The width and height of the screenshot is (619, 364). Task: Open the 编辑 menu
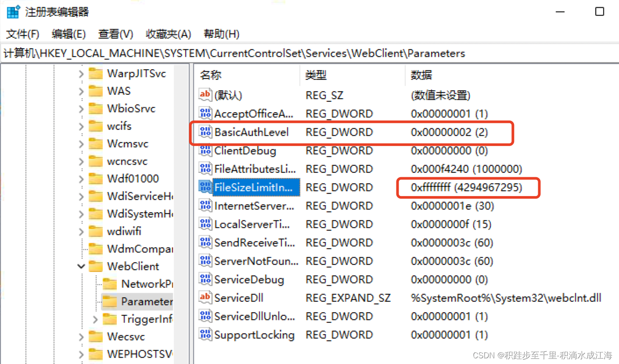68,34
